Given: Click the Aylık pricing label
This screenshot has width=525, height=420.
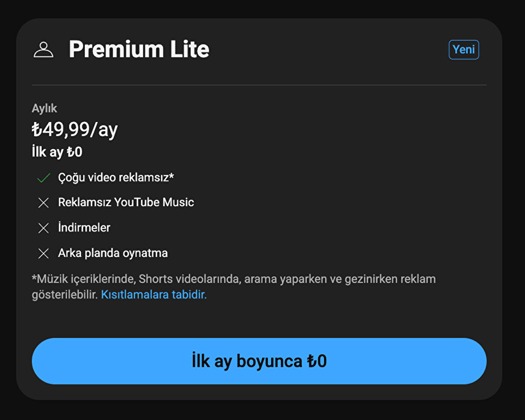Looking at the screenshot, I should 44,108.
